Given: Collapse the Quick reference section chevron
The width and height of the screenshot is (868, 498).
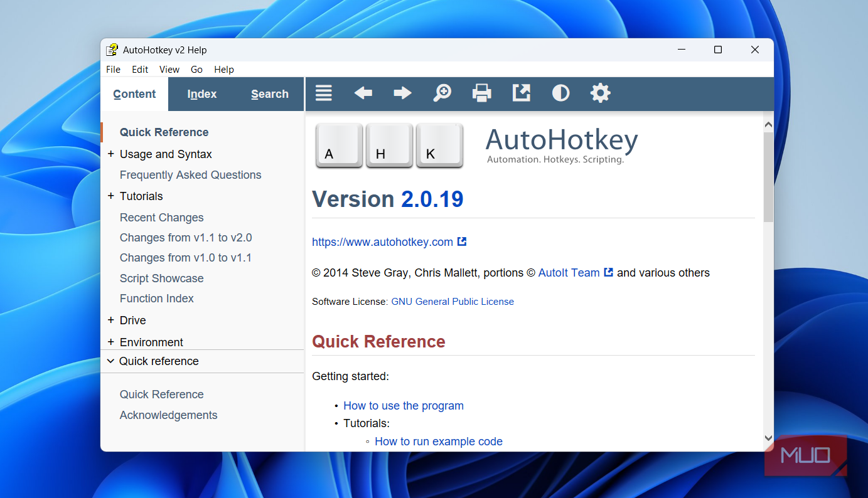Looking at the screenshot, I should [111, 361].
